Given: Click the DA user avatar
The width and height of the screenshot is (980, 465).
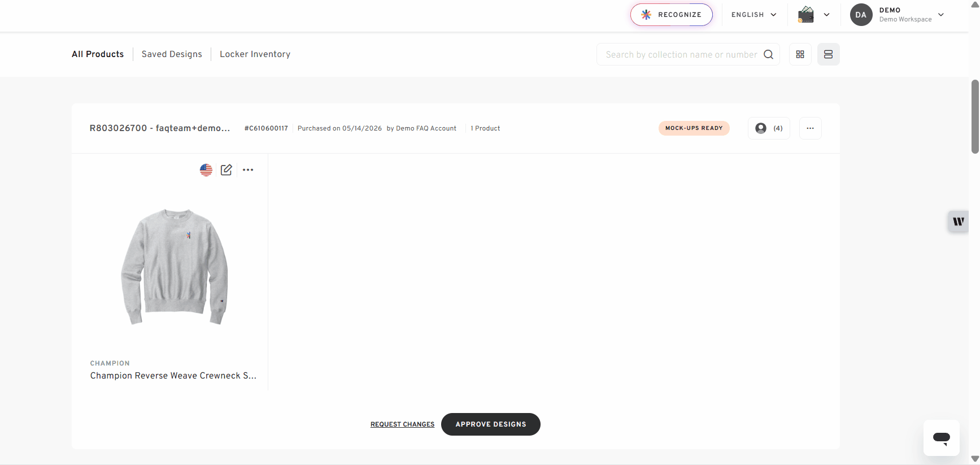Looking at the screenshot, I should click(861, 15).
